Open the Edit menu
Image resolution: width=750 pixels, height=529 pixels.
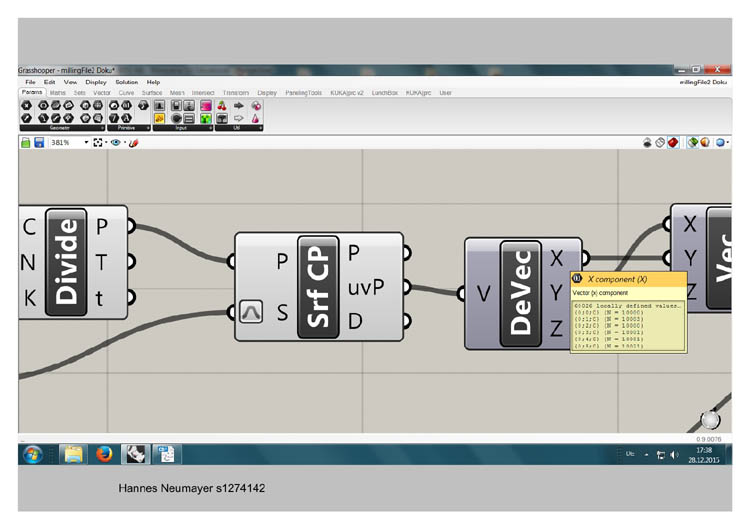pos(49,82)
